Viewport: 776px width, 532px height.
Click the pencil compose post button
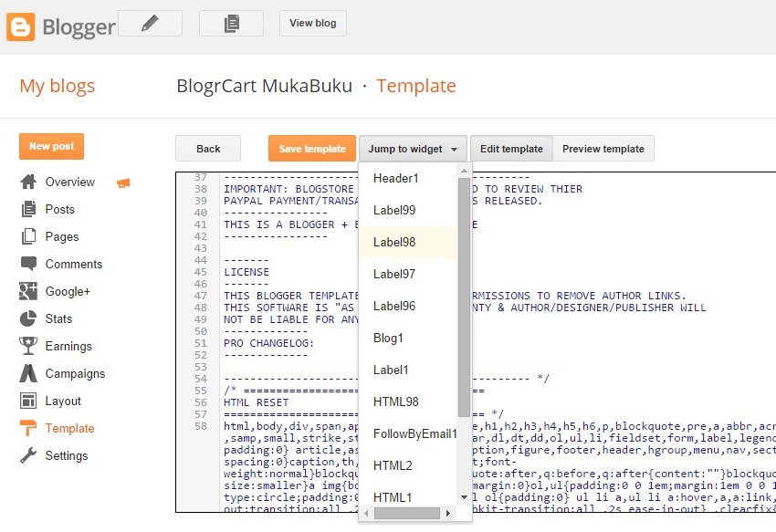(150, 23)
